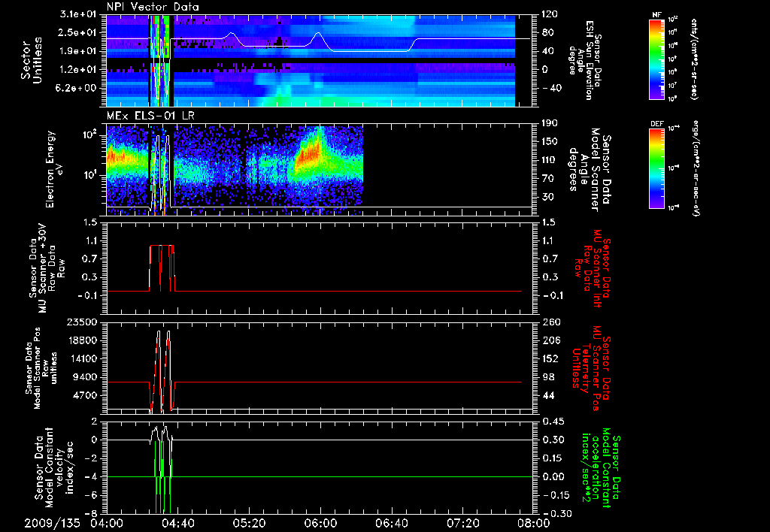Click the red 'MU Scanner Pos Telemetry' label
This screenshot has height=532, width=770.
click(x=590, y=368)
